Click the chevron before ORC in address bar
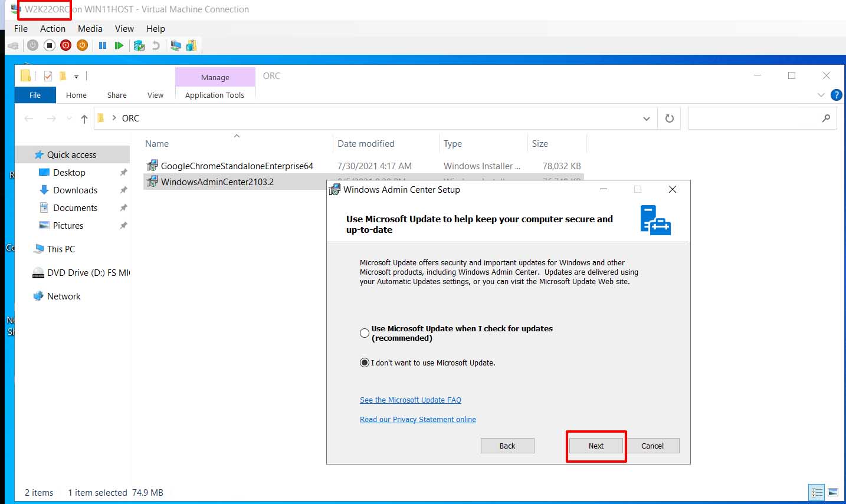 point(114,118)
